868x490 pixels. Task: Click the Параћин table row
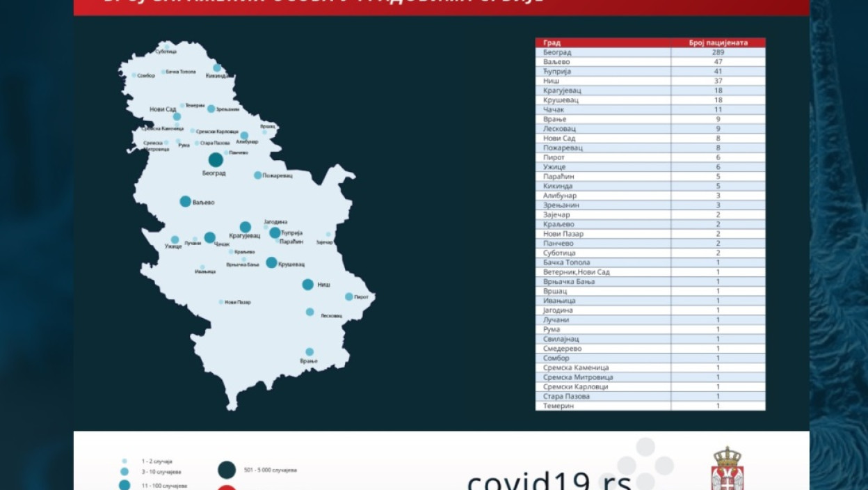(x=650, y=177)
